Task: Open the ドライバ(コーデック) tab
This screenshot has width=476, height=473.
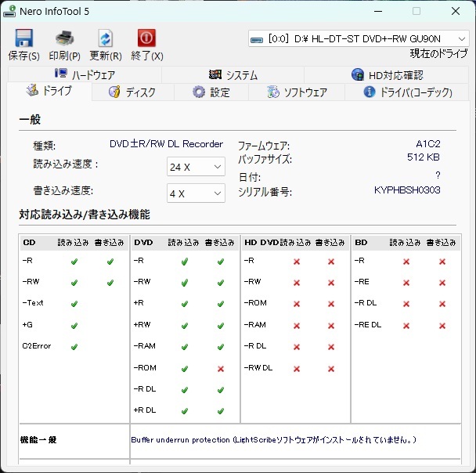Action: tap(408, 92)
